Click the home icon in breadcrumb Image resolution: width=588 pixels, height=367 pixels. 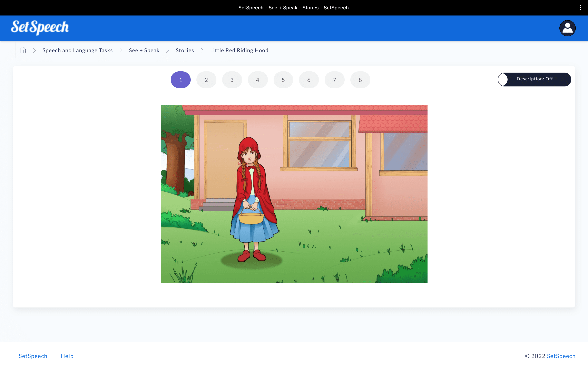23,50
